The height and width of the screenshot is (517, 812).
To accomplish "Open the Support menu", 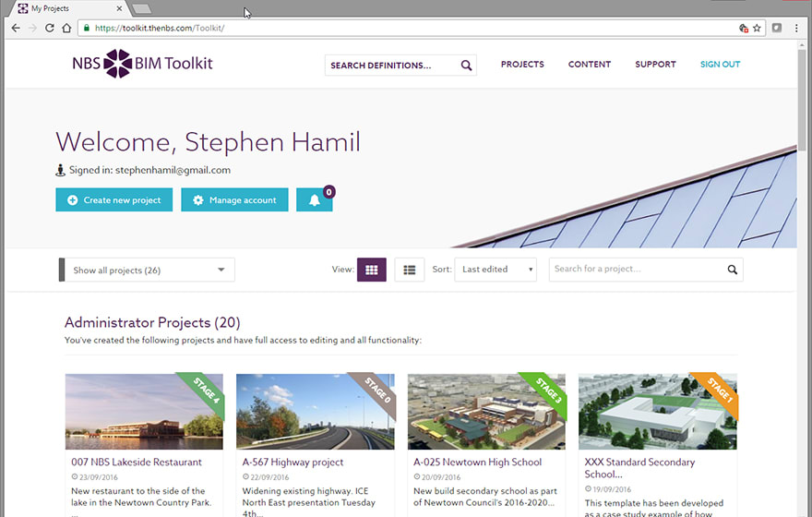I will pos(655,65).
